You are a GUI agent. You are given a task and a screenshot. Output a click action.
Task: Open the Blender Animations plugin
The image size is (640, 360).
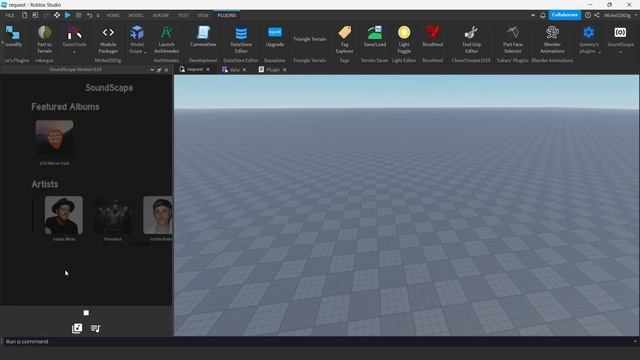(552, 39)
